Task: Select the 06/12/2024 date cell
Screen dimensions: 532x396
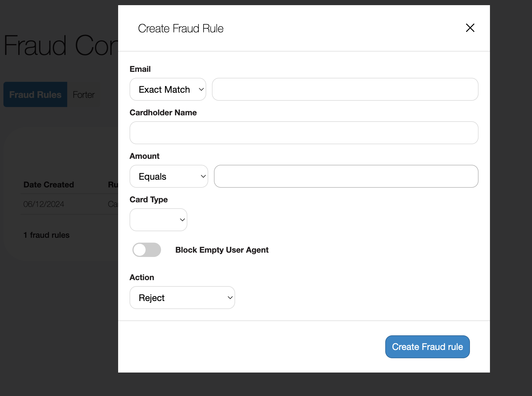Action: [44, 204]
